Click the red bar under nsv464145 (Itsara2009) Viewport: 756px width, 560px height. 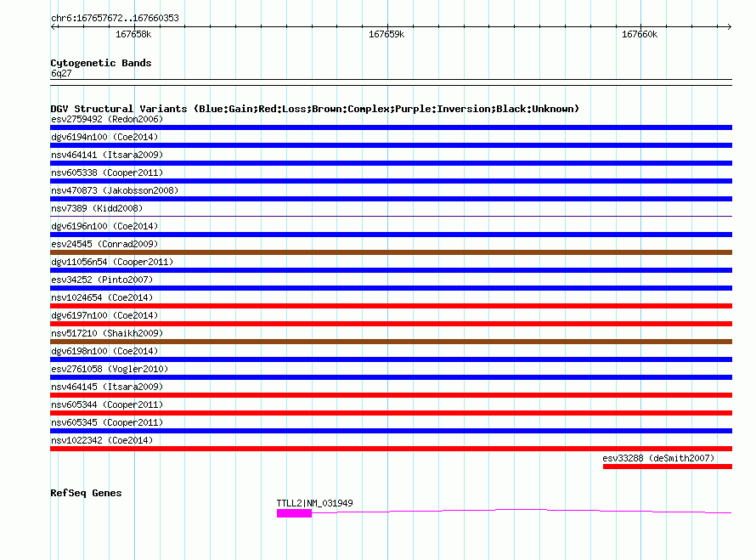click(391, 395)
